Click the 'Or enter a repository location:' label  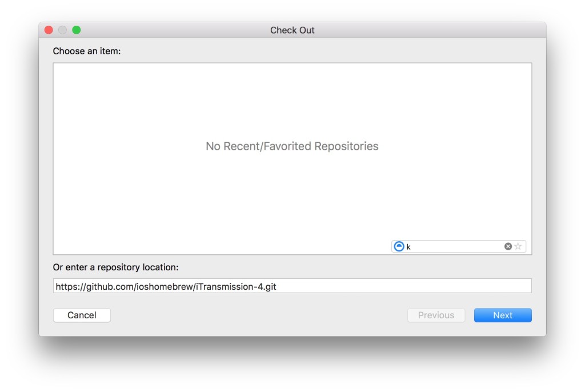click(115, 267)
